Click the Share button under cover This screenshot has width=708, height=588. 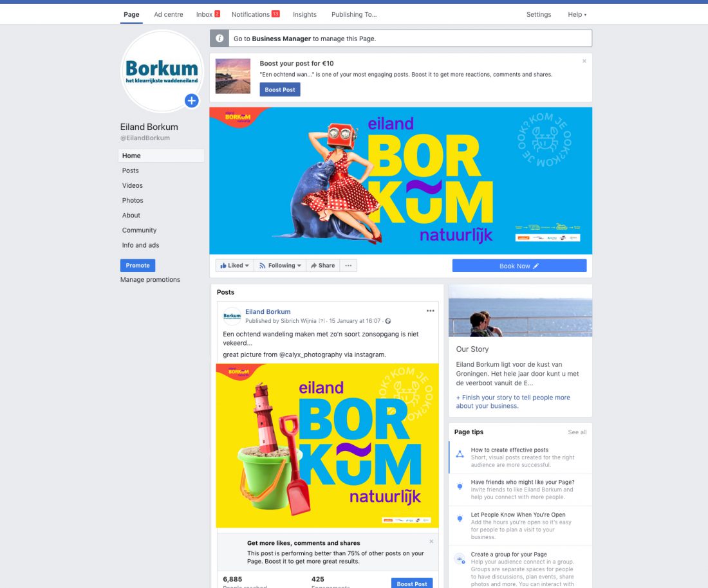point(323,266)
